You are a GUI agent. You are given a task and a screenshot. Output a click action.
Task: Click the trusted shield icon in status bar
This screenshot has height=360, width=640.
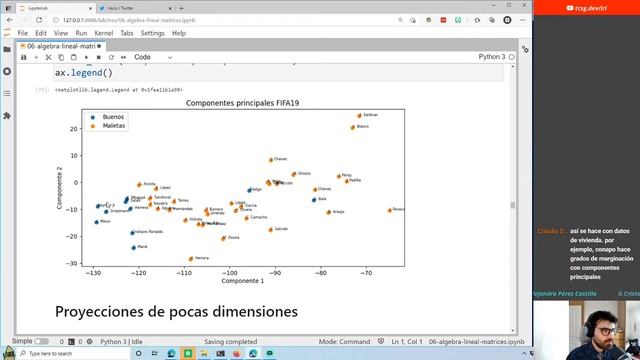381,341
